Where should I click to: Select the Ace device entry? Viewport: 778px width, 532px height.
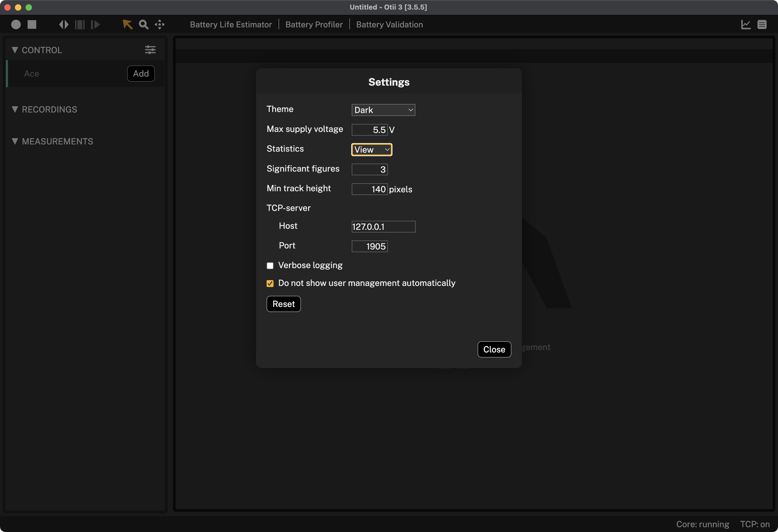click(31, 74)
